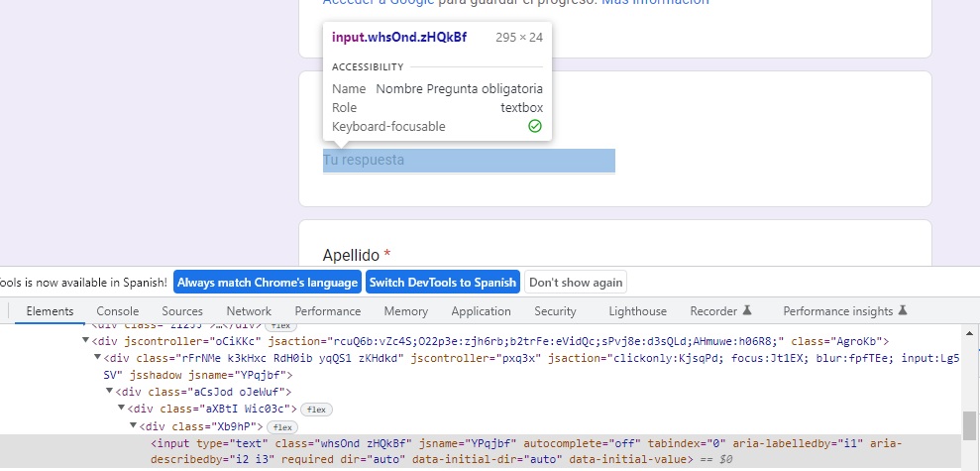Go to the Application tab
Image resolution: width=980 pixels, height=471 pixels.
click(481, 311)
